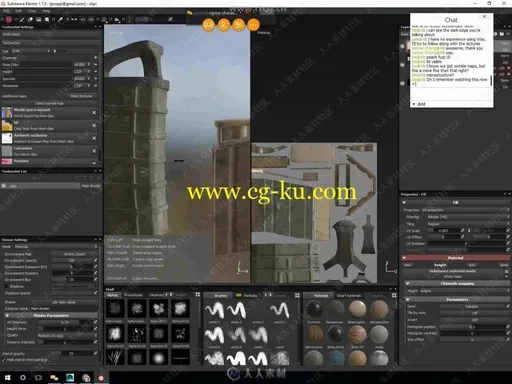Open Cortana search circle on taskbar
The width and height of the screenshot is (512, 384).
[x=23, y=378]
